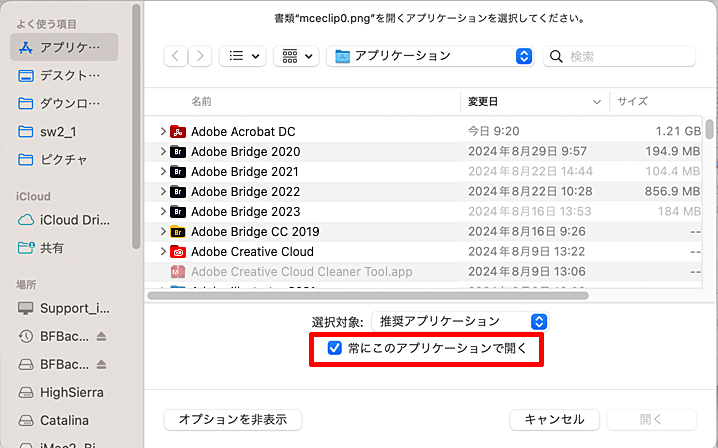
Task: Expand the Adobe Acrobat DC folder
Action: coord(163,131)
